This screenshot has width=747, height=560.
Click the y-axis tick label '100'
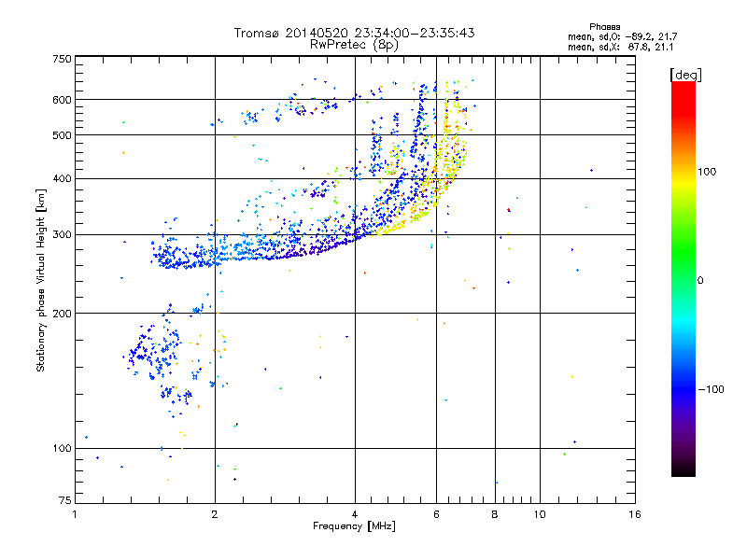click(x=62, y=448)
